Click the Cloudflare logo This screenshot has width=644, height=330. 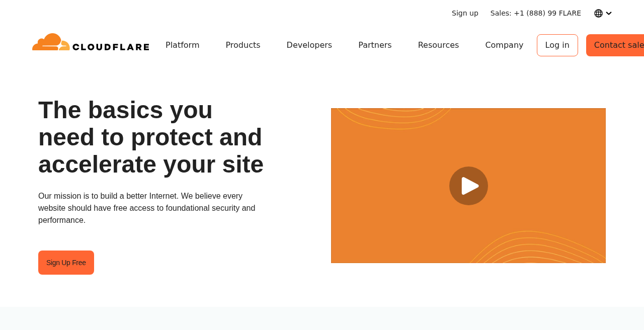point(91,42)
